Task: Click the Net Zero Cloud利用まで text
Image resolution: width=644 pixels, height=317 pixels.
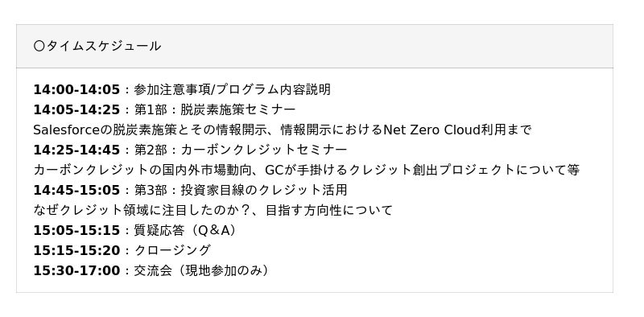Action: tap(457, 130)
